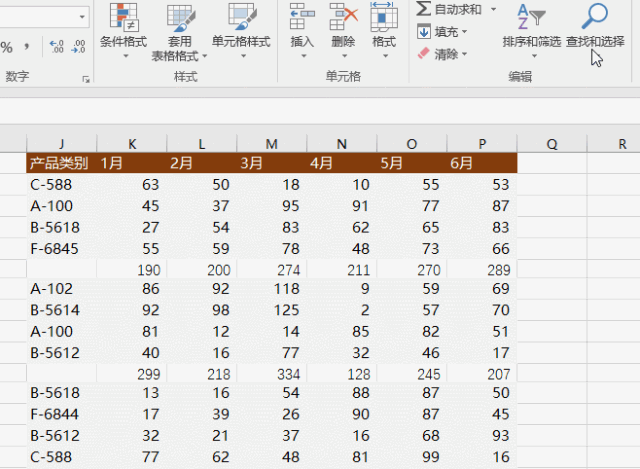This screenshot has height=469, width=640.
Task: Open the 数字 group dialog launcher
Action: point(86,78)
